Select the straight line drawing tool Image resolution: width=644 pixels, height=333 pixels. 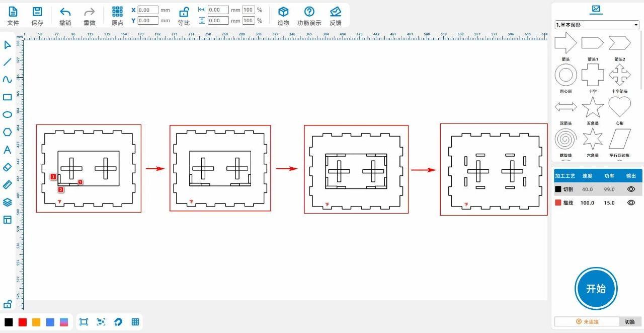(x=7, y=62)
